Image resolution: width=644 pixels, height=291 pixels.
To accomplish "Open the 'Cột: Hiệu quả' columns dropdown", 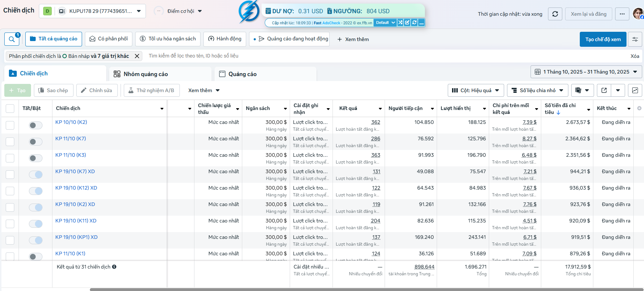I will (x=476, y=90).
